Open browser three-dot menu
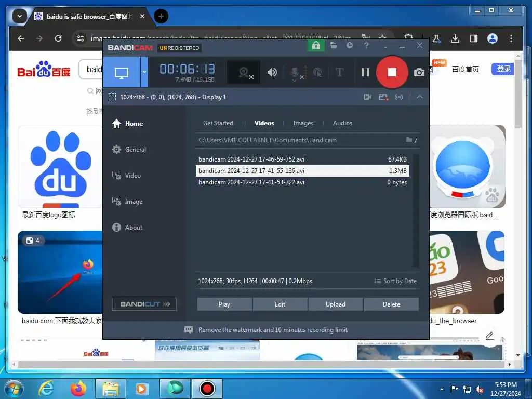The height and width of the screenshot is (399, 532). coord(511,38)
